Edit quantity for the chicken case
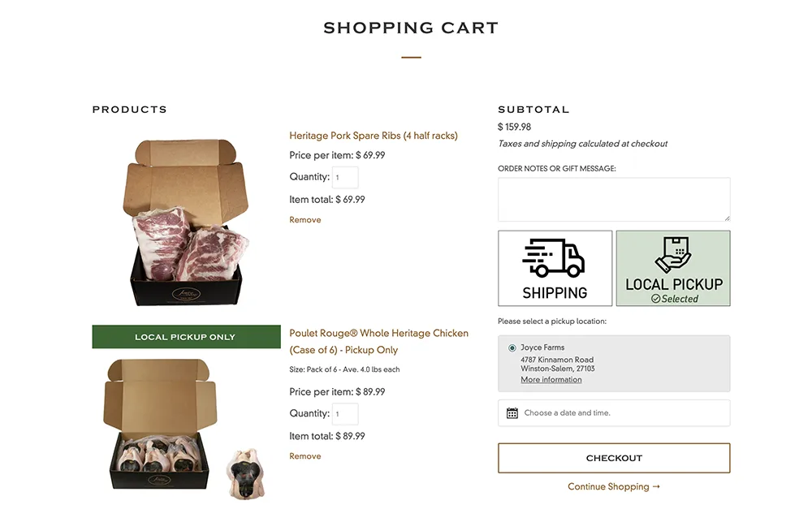 pyautogui.click(x=344, y=413)
